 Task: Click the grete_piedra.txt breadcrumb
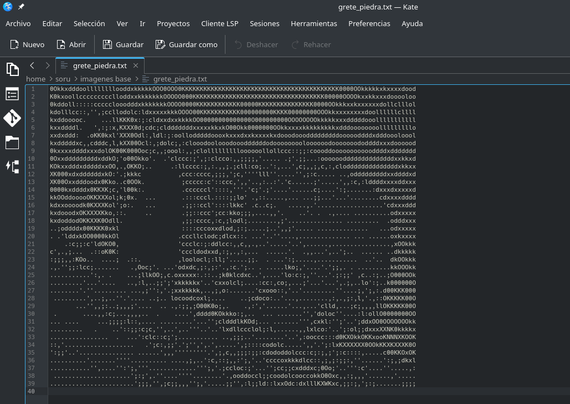tap(180, 79)
